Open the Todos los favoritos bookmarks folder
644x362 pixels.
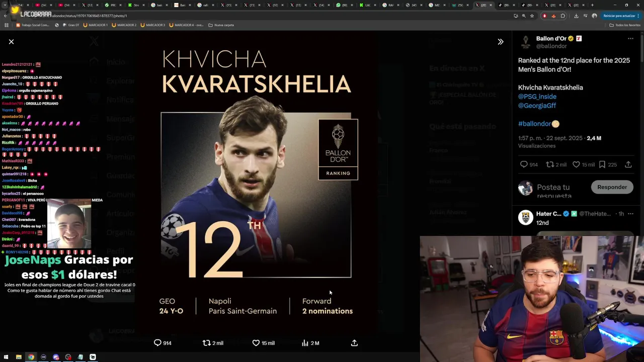(624, 25)
